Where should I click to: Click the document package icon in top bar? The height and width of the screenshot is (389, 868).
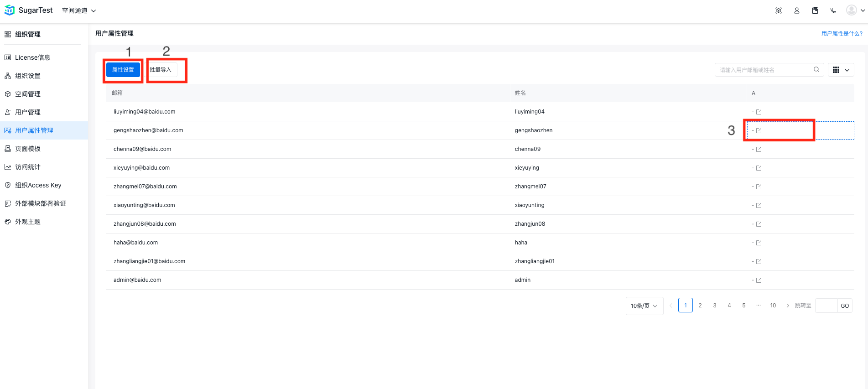[815, 10]
